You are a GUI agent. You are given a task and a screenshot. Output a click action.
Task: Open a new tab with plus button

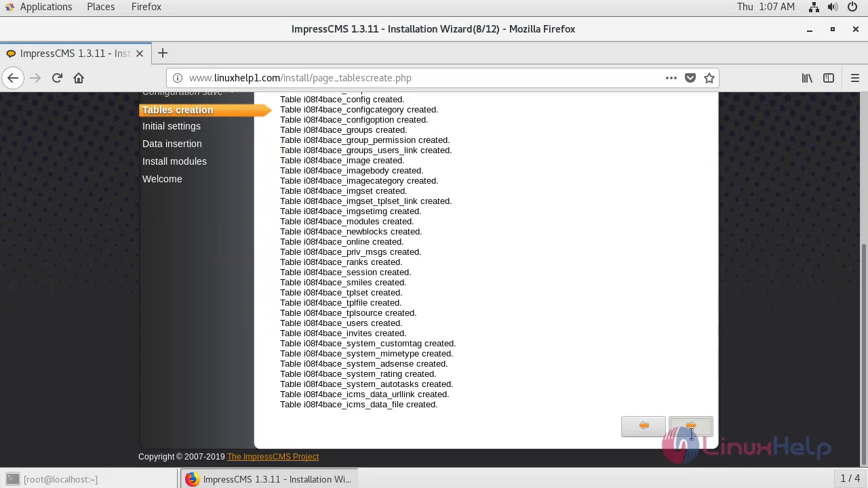pyautogui.click(x=162, y=53)
